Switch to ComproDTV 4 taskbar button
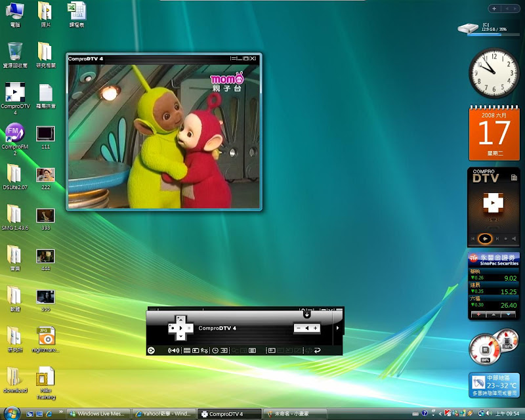Screen dimensions: 525x420 coord(229,414)
